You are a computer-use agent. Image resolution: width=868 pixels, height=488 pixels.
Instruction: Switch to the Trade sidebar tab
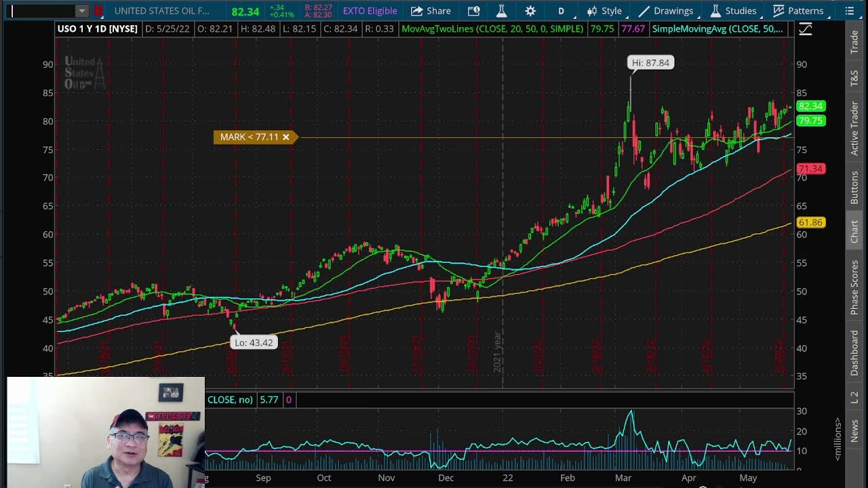pyautogui.click(x=854, y=42)
